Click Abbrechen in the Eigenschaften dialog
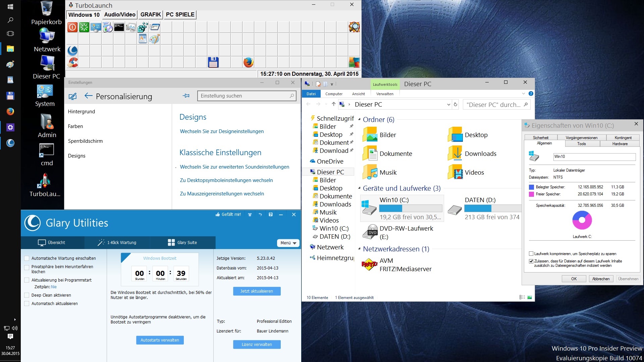Screen dimensions: 644x362 click(x=601, y=279)
